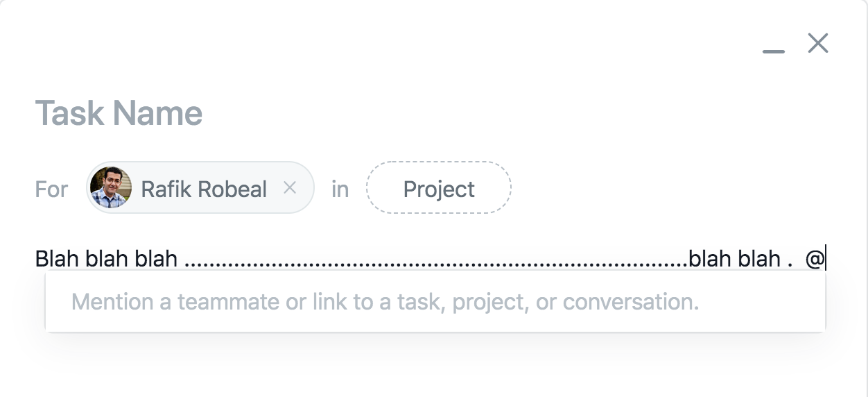The image size is (868, 397).
Task: Click the "For" assignee label
Action: tap(51, 189)
